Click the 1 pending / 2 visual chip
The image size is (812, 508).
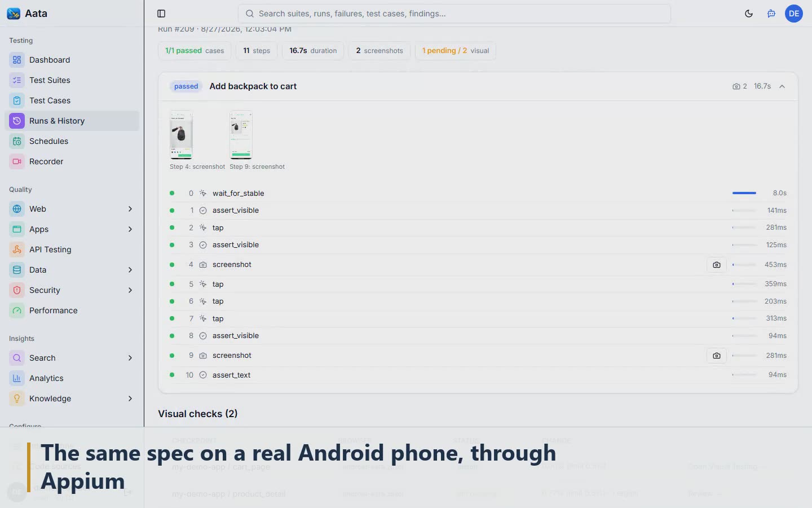(456, 51)
